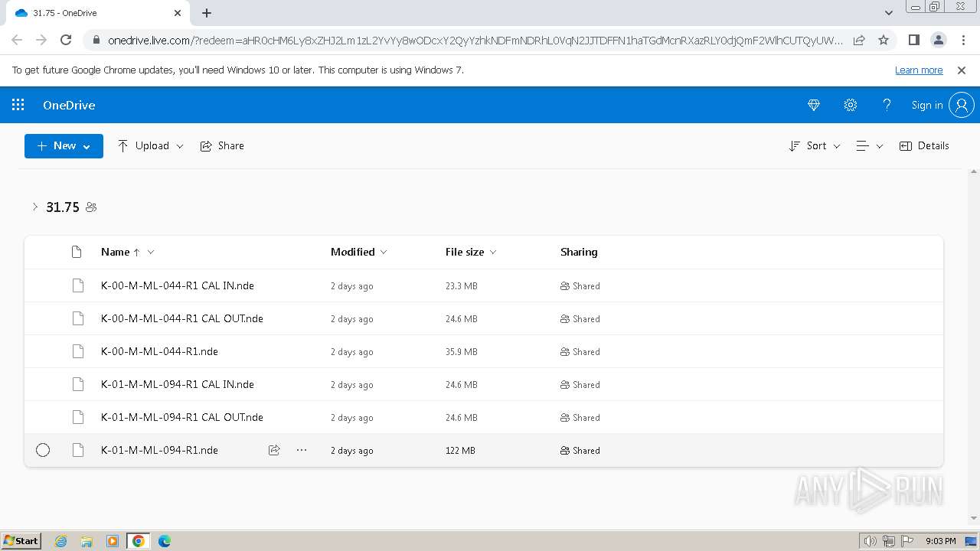Open the view options layout dropdown
Viewport: 980px width, 551px height.
[x=869, y=145]
